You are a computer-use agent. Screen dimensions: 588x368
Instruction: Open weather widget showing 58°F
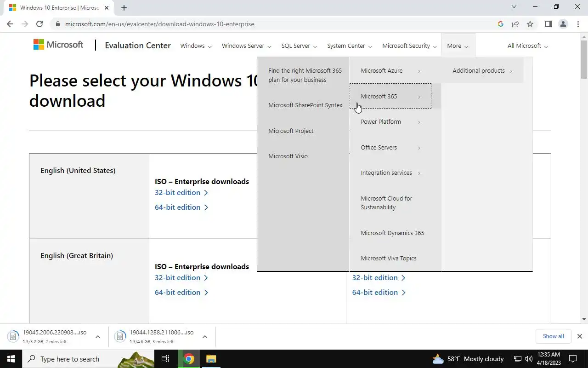coord(468,359)
